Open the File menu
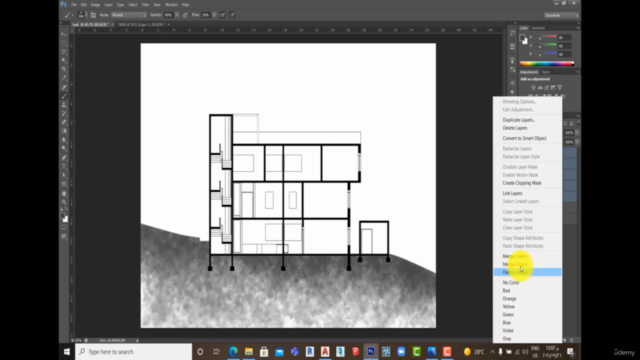This screenshot has height=360, width=640. (x=74, y=4)
